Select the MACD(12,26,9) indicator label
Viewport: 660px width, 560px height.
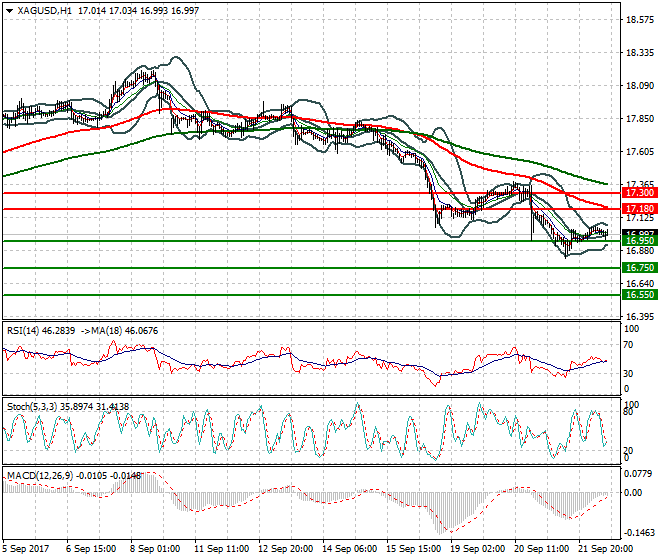40,476
